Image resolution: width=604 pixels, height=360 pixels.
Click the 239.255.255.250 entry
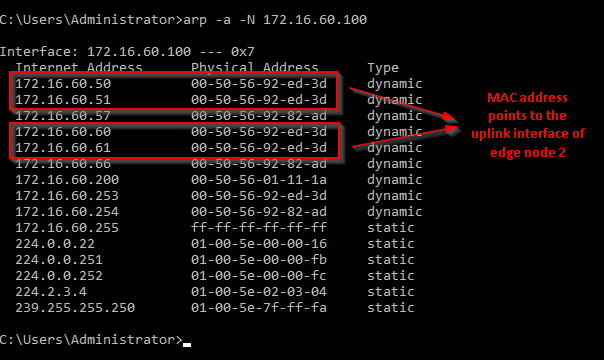coord(75,308)
